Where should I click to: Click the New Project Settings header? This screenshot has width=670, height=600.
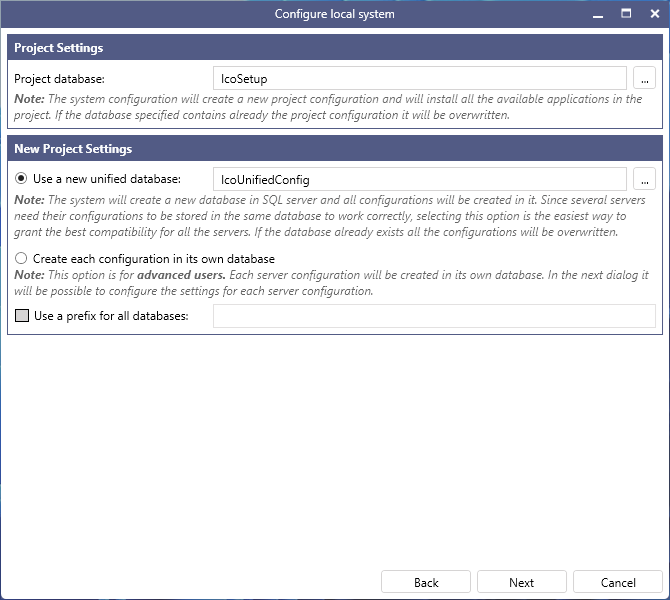335,148
